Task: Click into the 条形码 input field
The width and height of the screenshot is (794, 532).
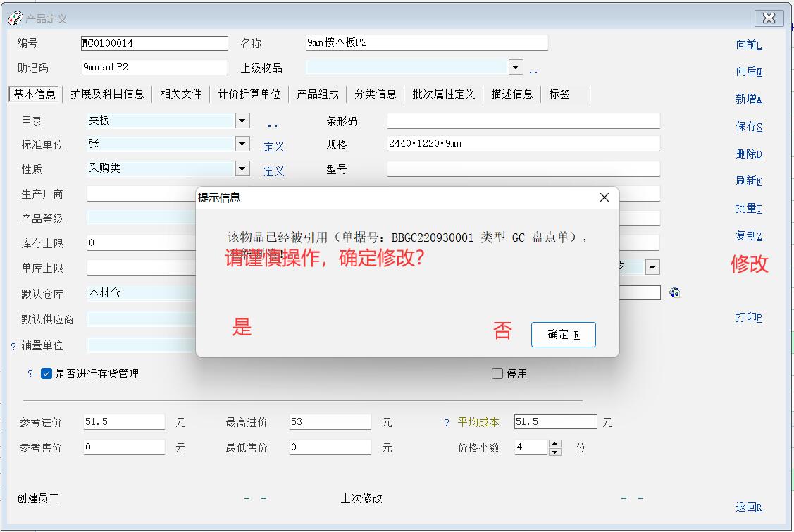Action: point(523,121)
